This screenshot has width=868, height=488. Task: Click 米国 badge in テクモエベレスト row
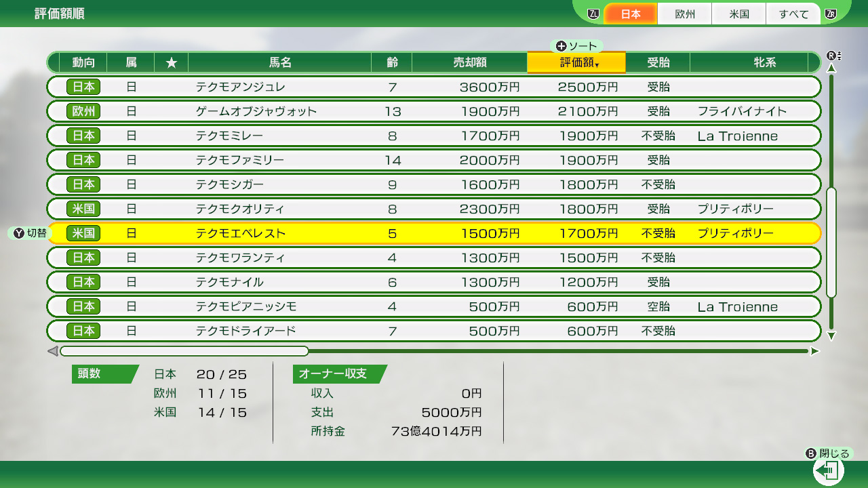click(83, 233)
